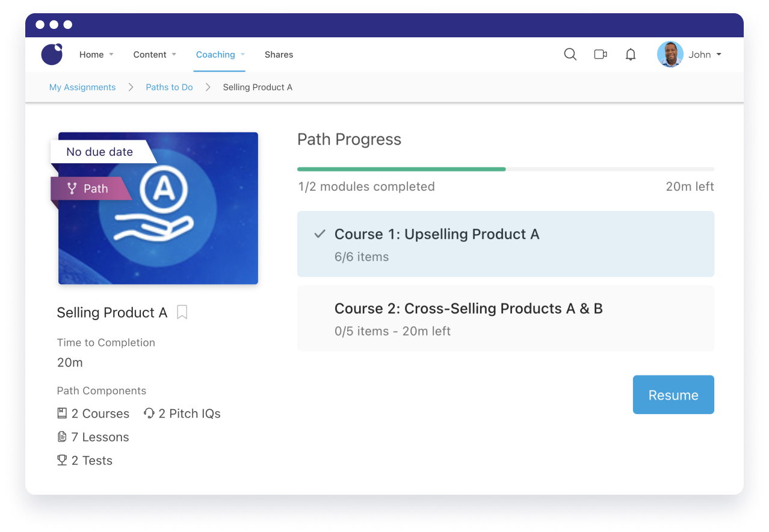Click the Pitch IQs headset icon

pyautogui.click(x=148, y=413)
